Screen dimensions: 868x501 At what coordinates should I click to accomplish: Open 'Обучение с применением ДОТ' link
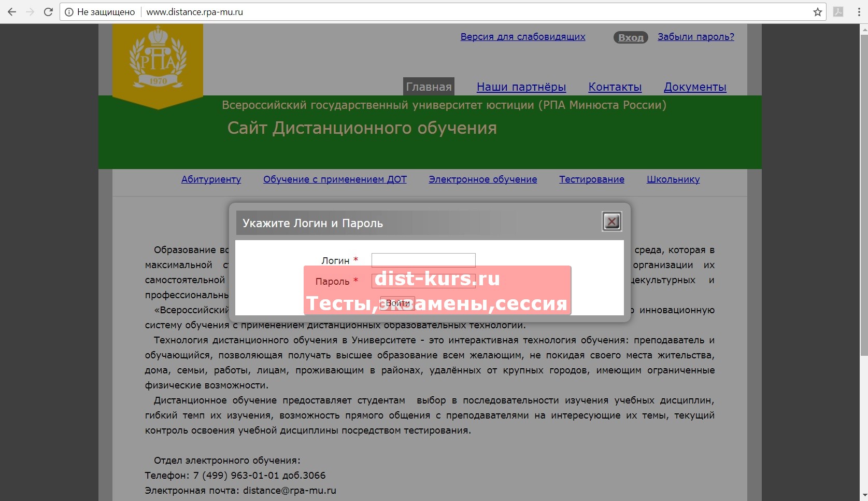pyautogui.click(x=335, y=179)
